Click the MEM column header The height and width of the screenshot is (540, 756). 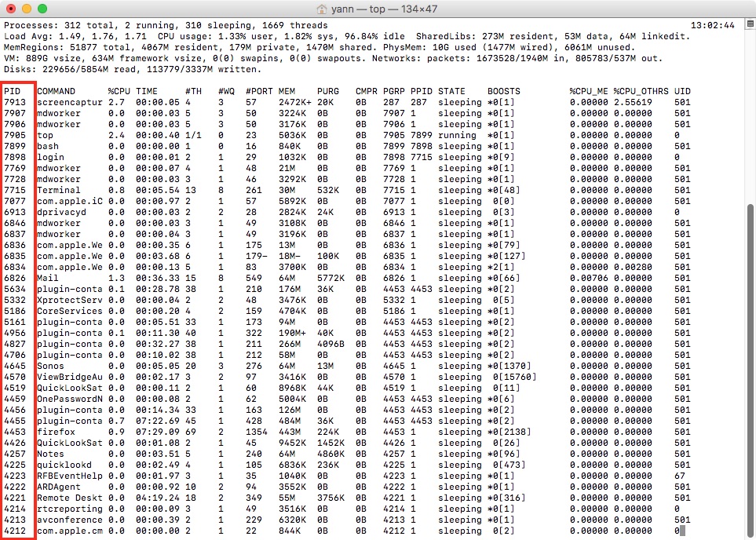(x=287, y=92)
